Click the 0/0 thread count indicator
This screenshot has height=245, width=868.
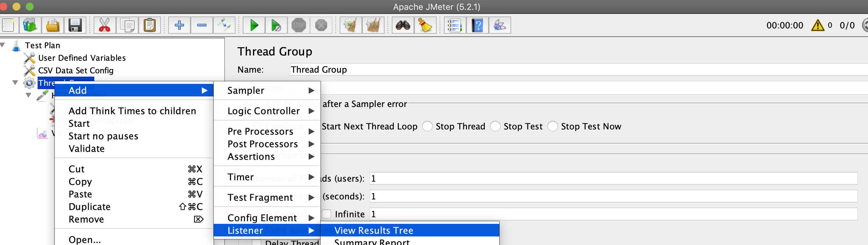tap(847, 25)
